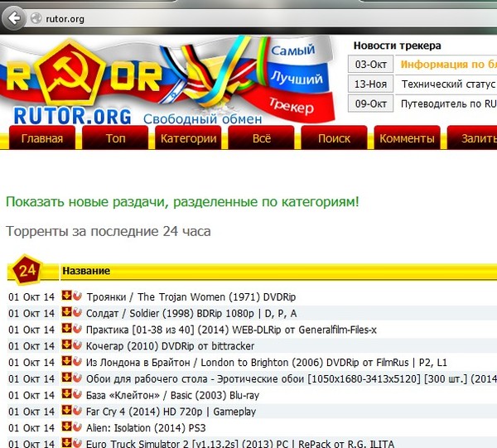
Task: Open the Топ menu tab
Action: click(x=115, y=137)
